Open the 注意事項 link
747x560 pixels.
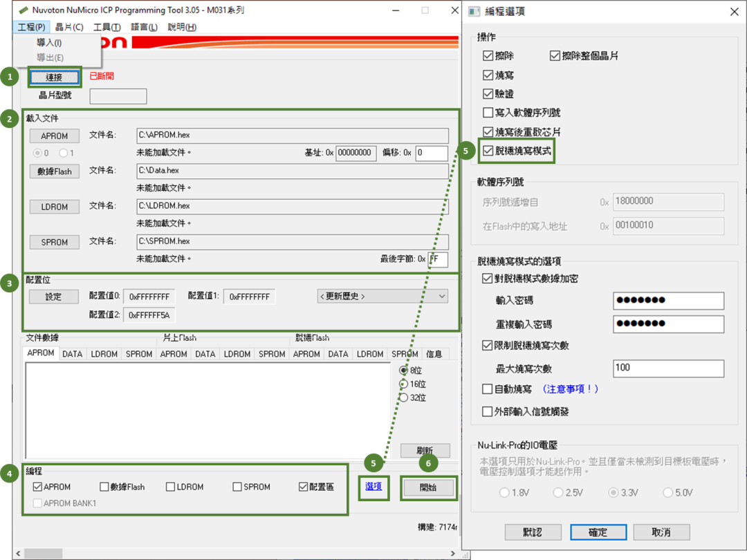(x=570, y=389)
